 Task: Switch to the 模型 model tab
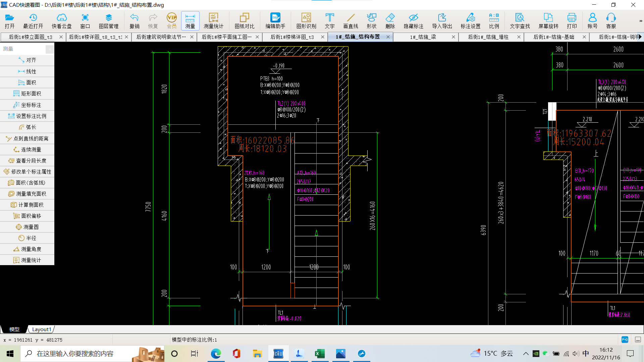pyautogui.click(x=14, y=329)
